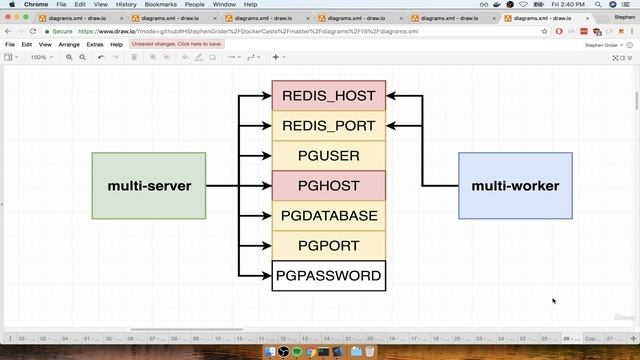Screen dimensions: 640x360
Task: Toggle fullscreen icon in draw.io toolbar
Action: [x=615, y=58]
